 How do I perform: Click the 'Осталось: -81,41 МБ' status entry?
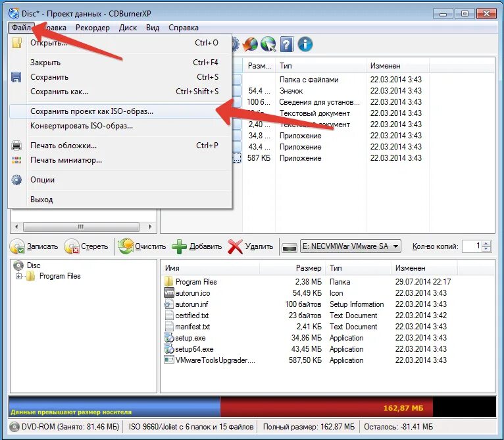point(398,427)
